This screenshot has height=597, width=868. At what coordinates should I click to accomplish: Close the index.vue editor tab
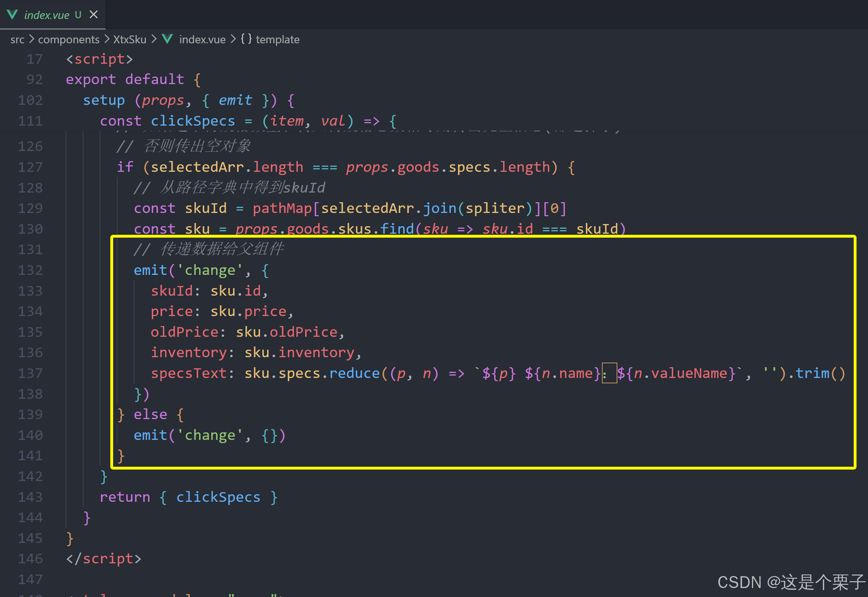pyautogui.click(x=93, y=15)
